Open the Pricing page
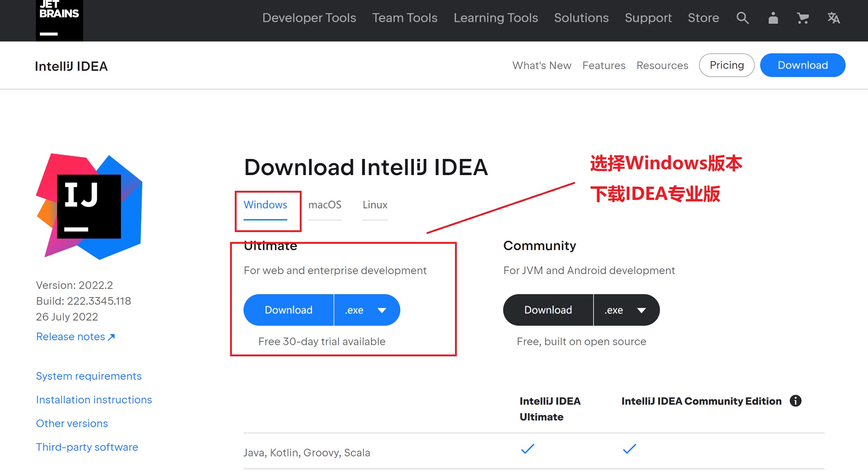This screenshot has height=474, width=868. point(727,65)
